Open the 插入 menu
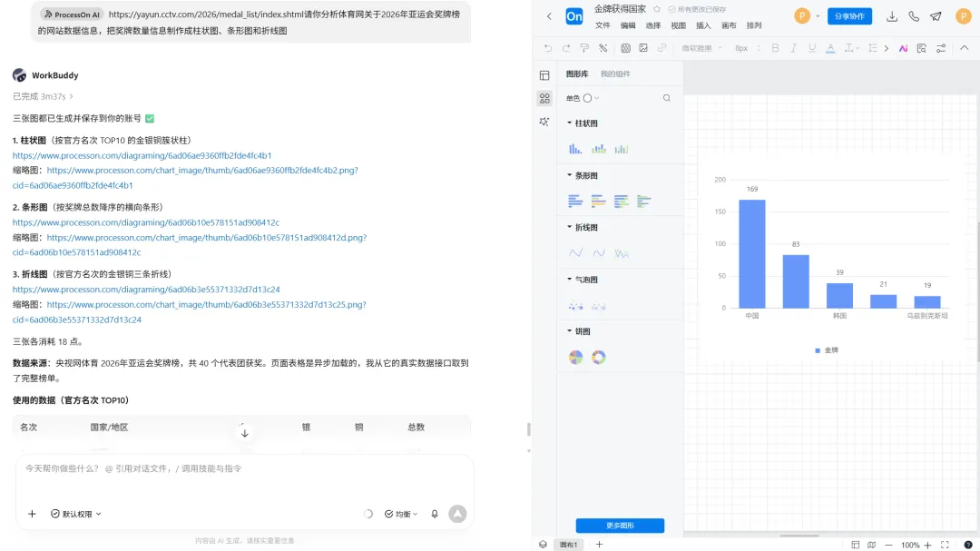The image size is (980, 551). click(704, 25)
